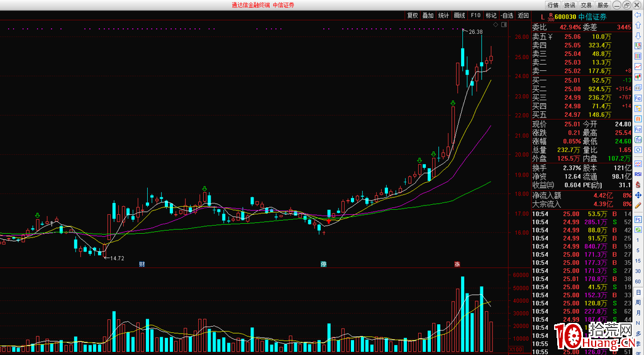The image size is (644, 355).
Task: Open the market quote list icon
Action: [638, 46]
